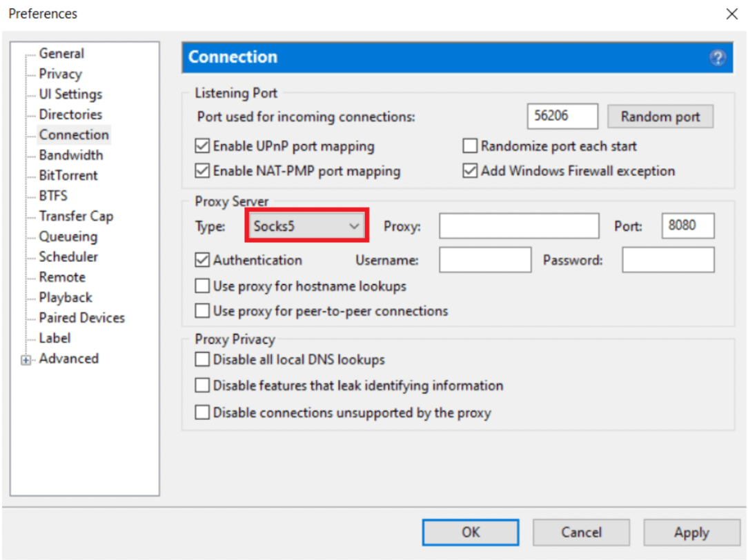748x560 pixels.
Task: Open the proxy Type Socks5 dropdown
Action: point(306,226)
